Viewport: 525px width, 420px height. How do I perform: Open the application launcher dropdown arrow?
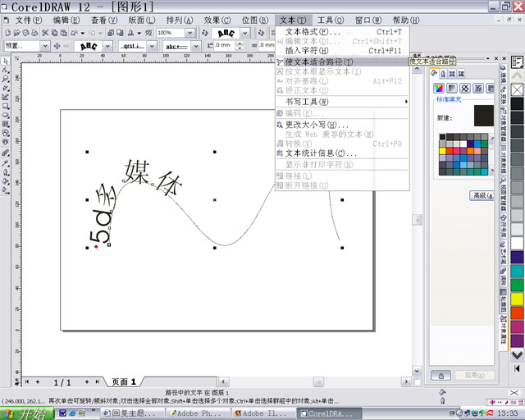tap(139, 33)
